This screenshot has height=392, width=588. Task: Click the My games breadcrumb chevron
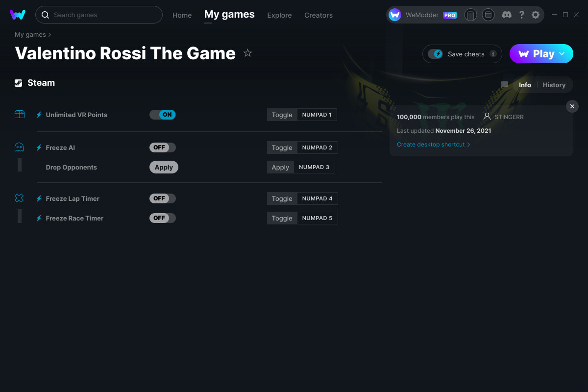pos(50,35)
